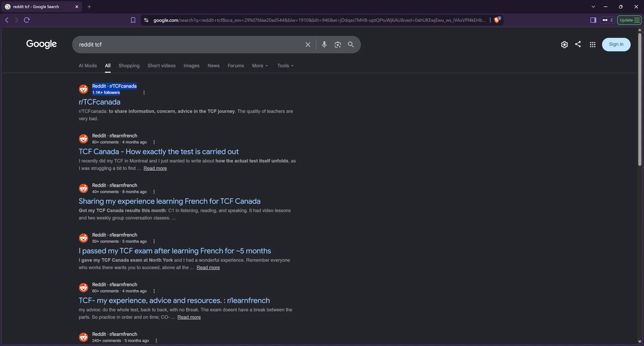
Task: Click the share icon near Sign in
Action: pyautogui.click(x=578, y=44)
